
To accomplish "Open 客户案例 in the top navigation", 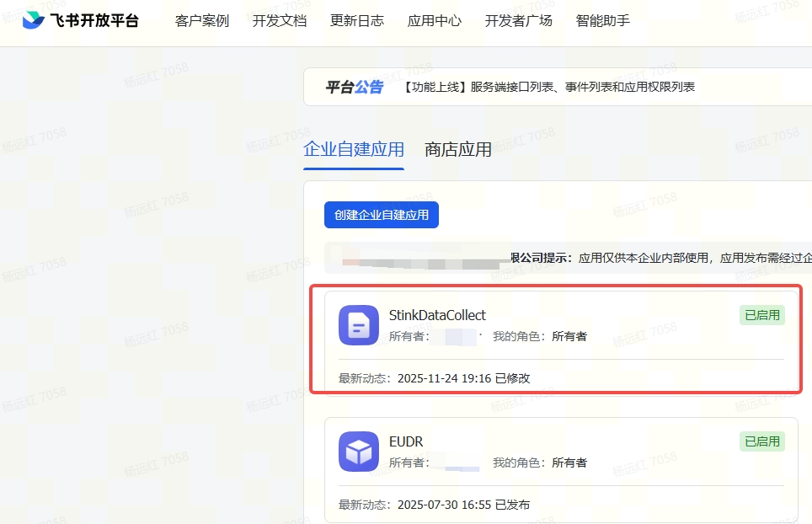I will pos(202,21).
